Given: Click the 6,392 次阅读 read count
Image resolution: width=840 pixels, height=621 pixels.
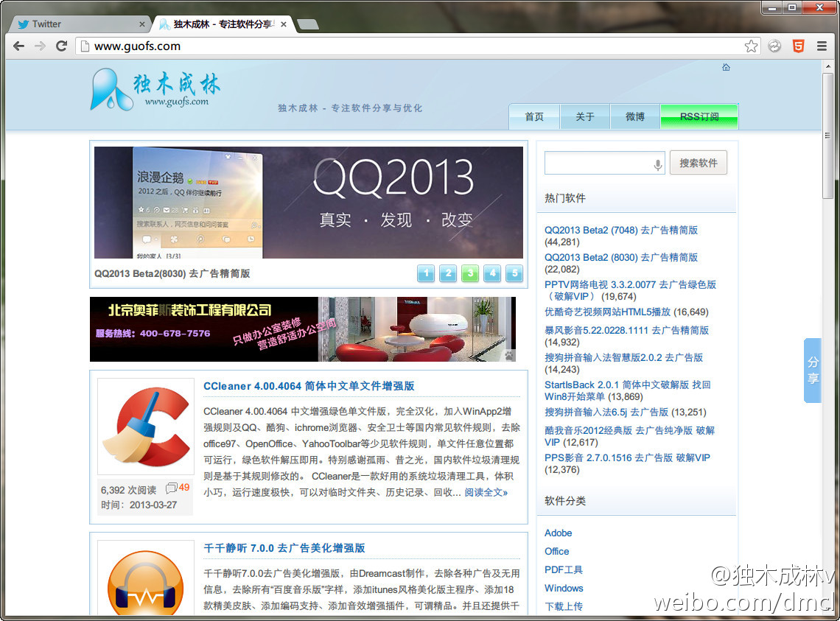Looking at the screenshot, I should click(x=128, y=490).
